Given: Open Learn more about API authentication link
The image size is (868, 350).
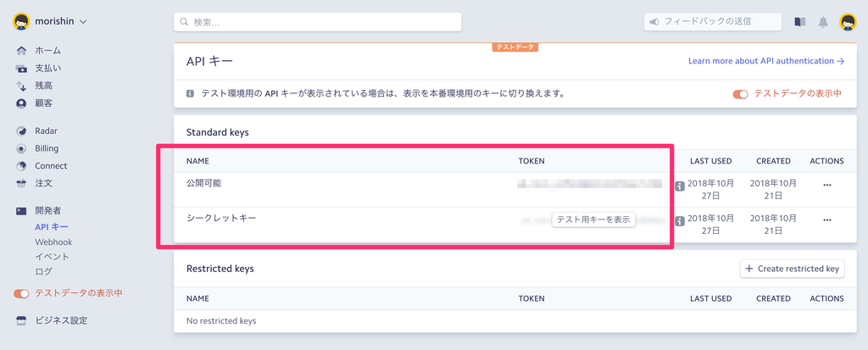Looking at the screenshot, I should pos(766,61).
